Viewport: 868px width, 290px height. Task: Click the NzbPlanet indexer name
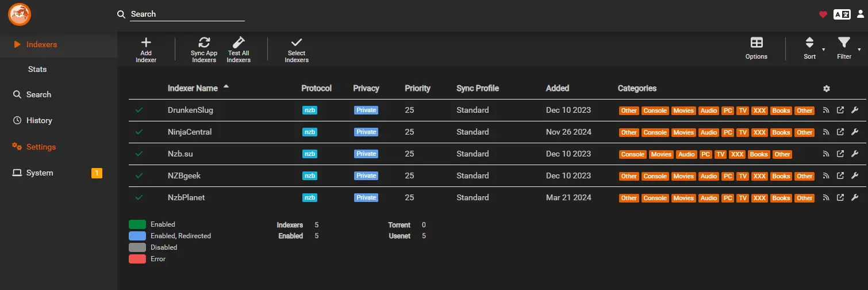coord(186,197)
